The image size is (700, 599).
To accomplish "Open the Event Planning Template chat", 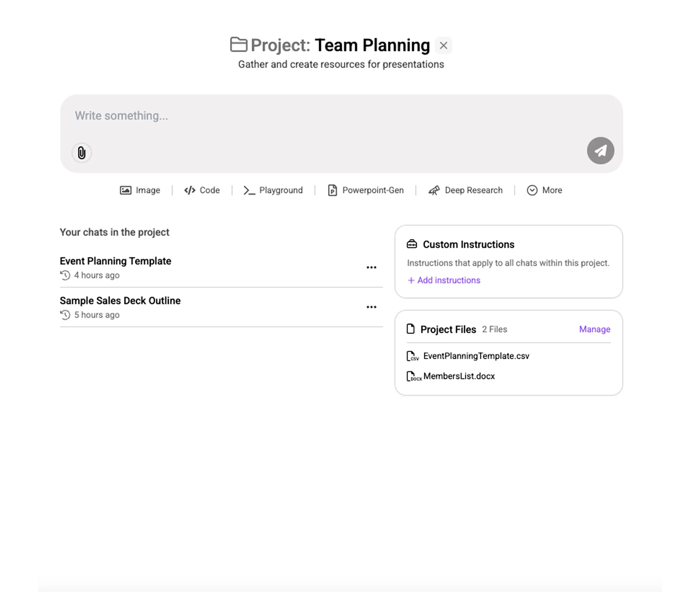I will 116,261.
